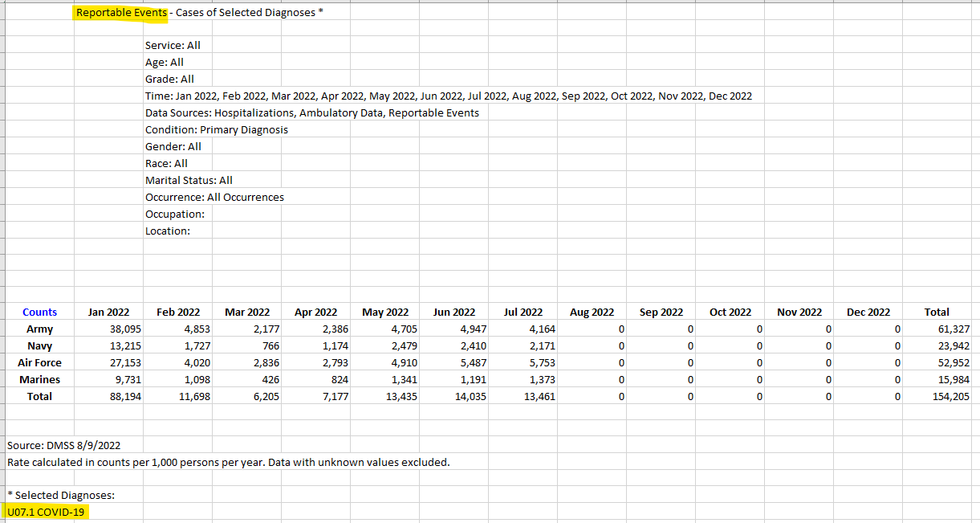Screen dimensions: 980x523
Task: Select the Air Force row label
Action: [x=39, y=362]
